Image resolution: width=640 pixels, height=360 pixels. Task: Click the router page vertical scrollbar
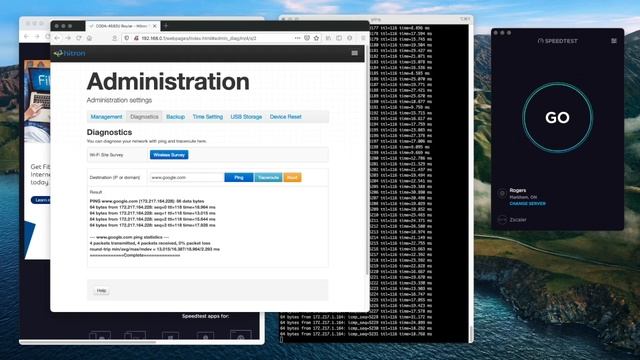[367, 159]
